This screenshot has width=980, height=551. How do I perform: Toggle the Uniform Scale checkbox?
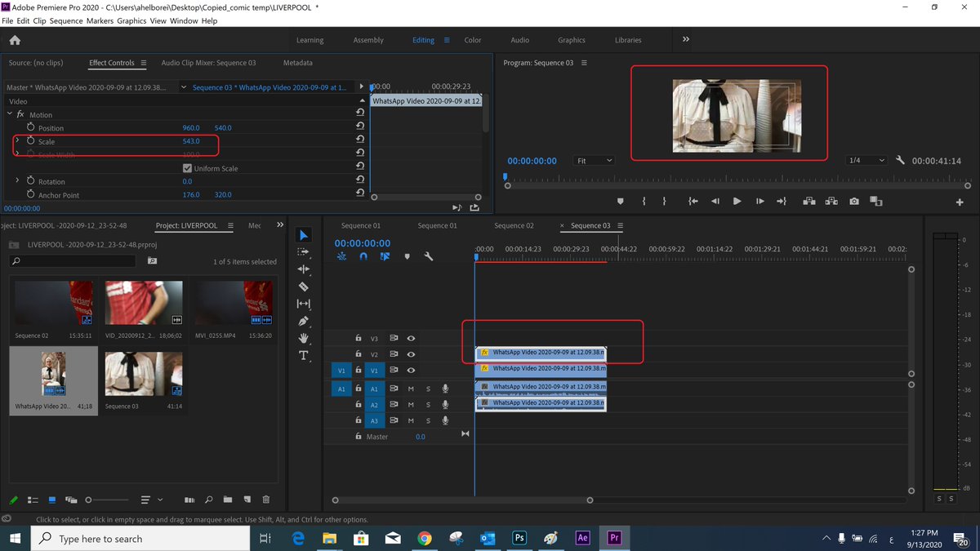(187, 168)
